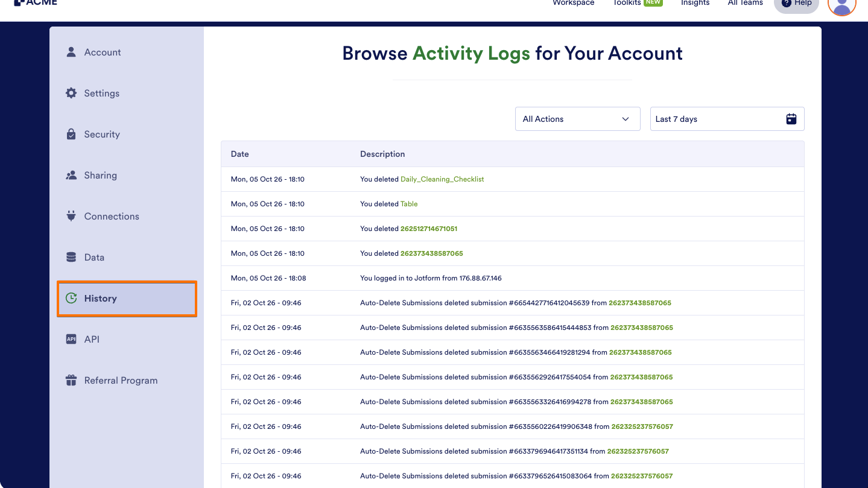
Task: Select the login from 176.88.67.146 entry
Action: (431, 278)
